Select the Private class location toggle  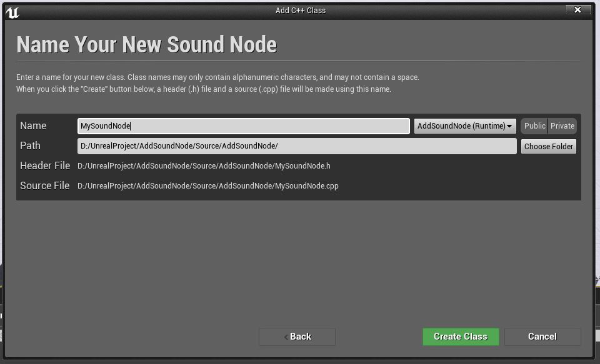click(562, 125)
